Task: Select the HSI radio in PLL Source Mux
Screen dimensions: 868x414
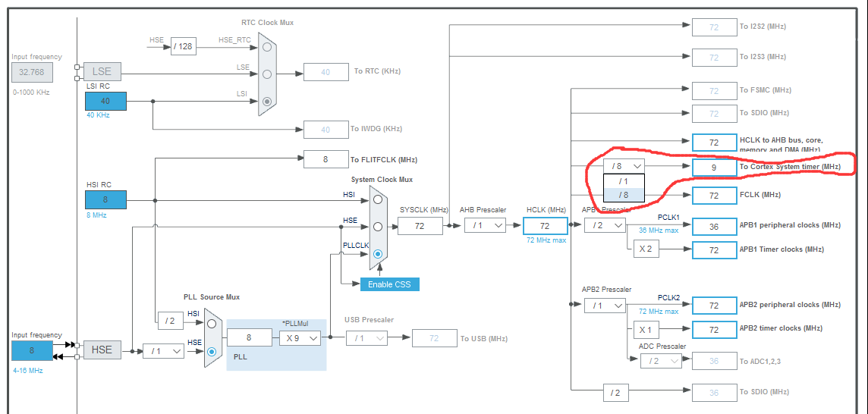Action: tap(212, 324)
